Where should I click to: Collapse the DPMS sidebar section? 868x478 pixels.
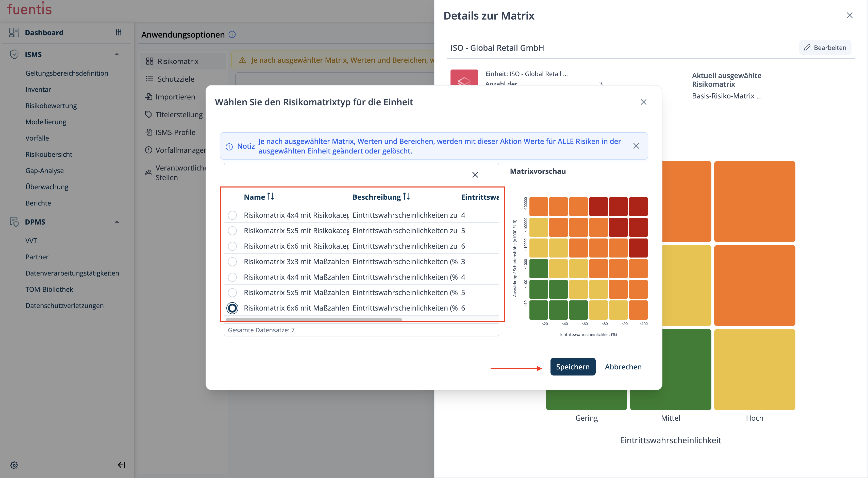(x=117, y=222)
